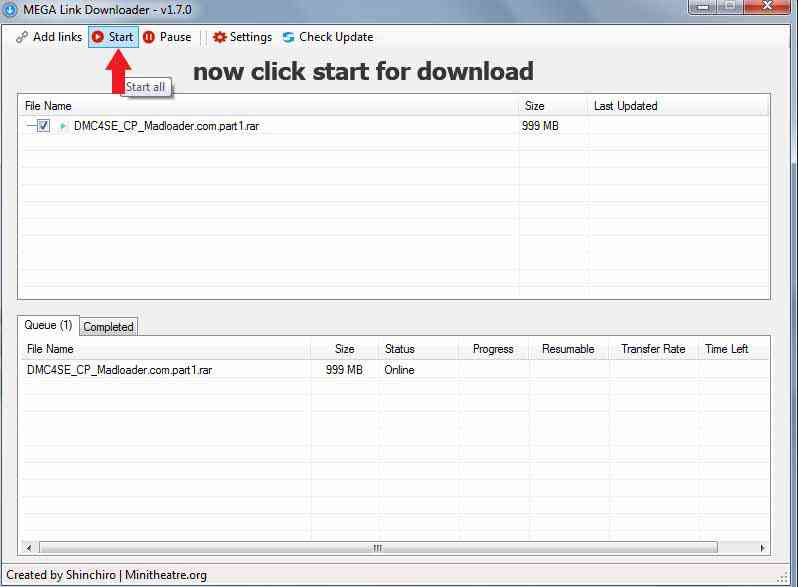Click the Pause button label
The height and width of the screenshot is (587, 798).
coord(176,37)
